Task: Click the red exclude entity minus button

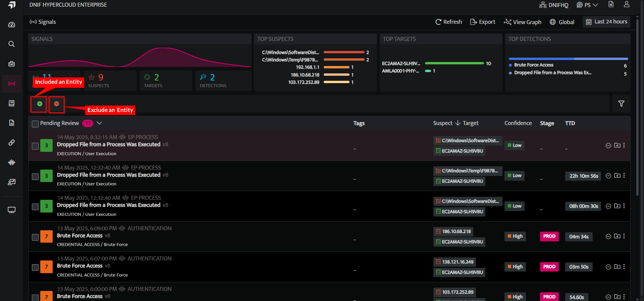Action: pos(56,104)
